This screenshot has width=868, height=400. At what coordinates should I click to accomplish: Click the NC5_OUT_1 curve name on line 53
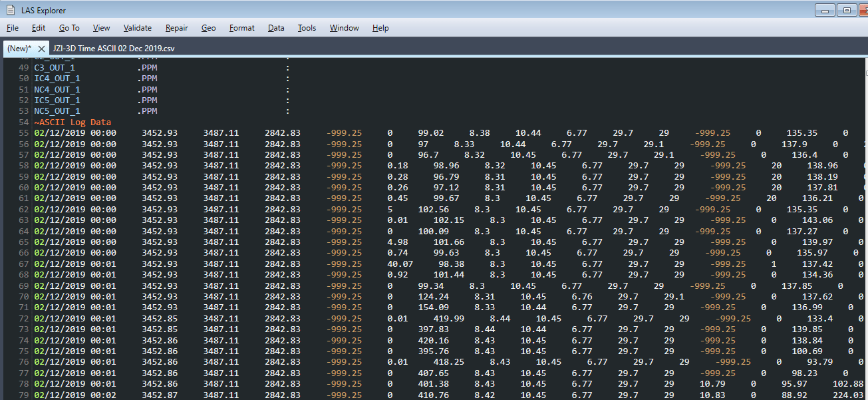57,111
